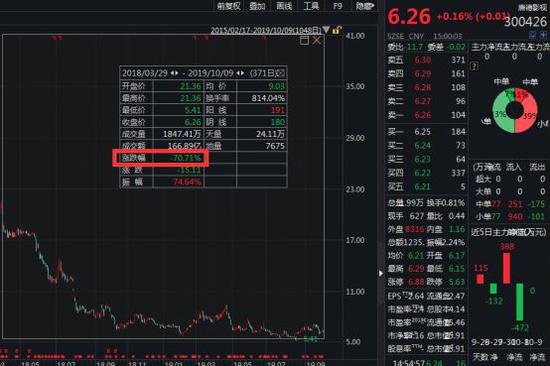
Task: Click the 阴线 count 180
Action: 277,122
